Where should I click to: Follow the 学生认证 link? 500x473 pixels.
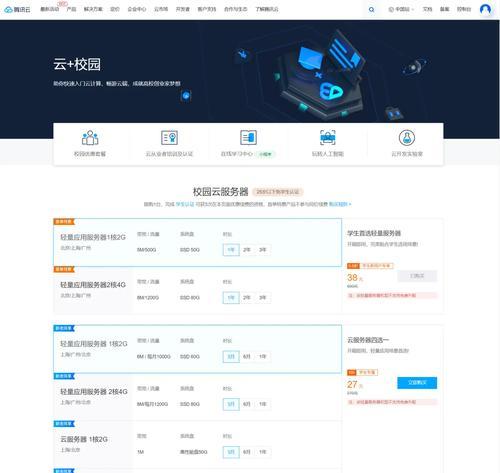coord(185,204)
